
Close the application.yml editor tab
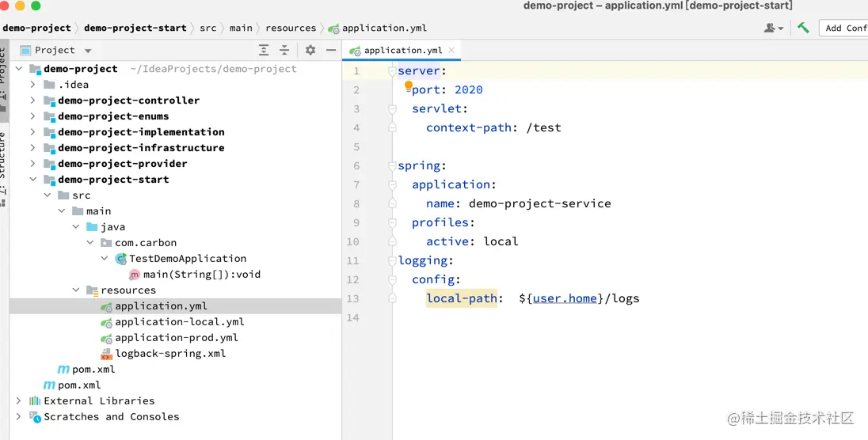451,50
